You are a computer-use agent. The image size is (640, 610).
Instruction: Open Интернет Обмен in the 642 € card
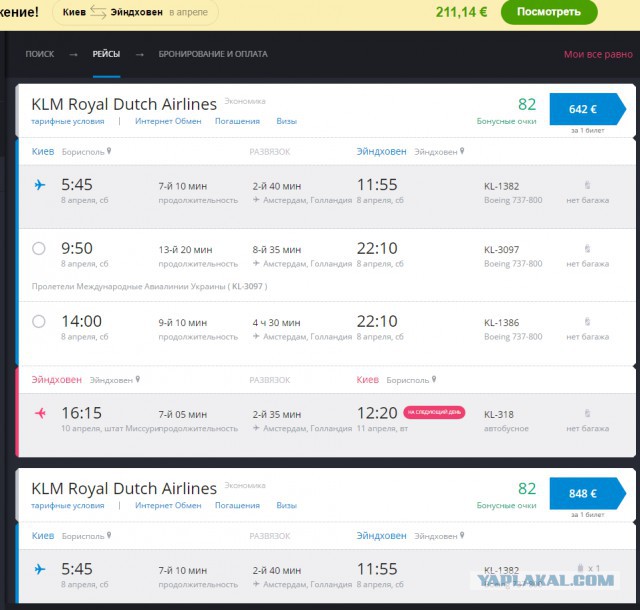pyautogui.click(x=168, y=121)
